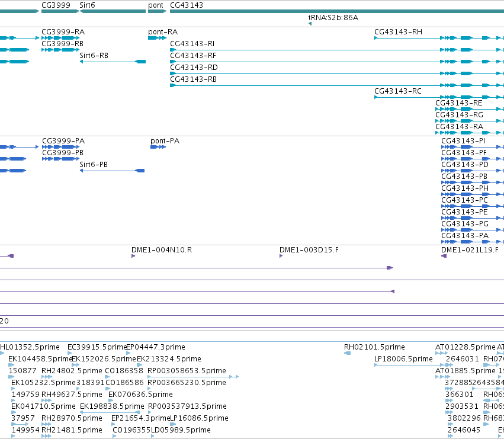
Task: Click transcript CG43143-RG label
Action: (460, 115)
